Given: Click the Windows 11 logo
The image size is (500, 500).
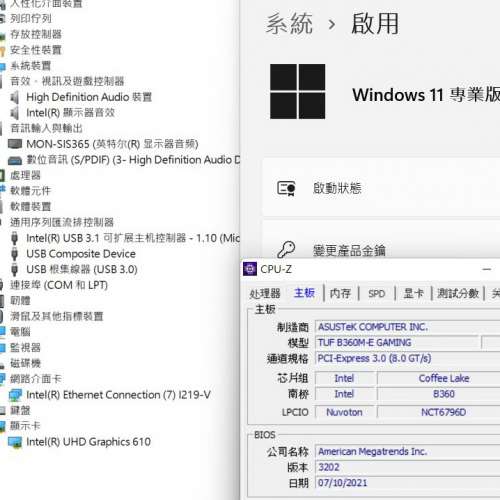Looking at the screenshot, I should click(298, 91).
